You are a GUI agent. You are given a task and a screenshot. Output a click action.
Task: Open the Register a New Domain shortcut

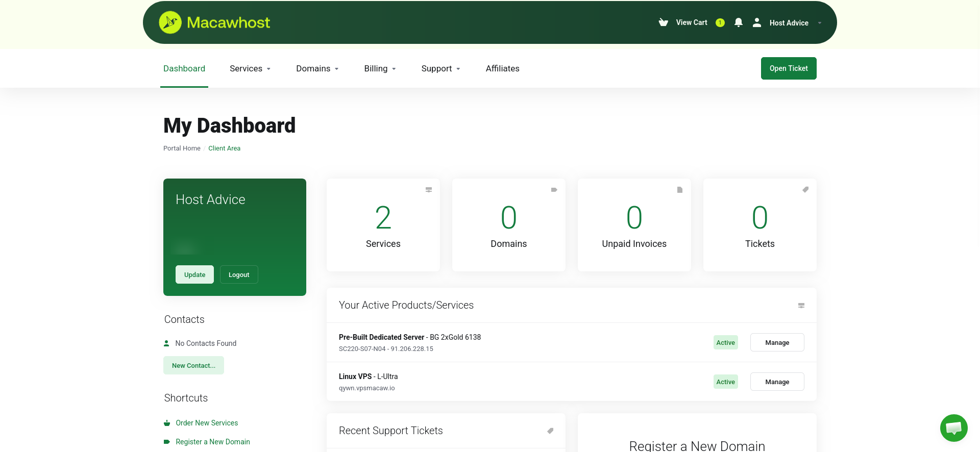click(x=213, y=442)
